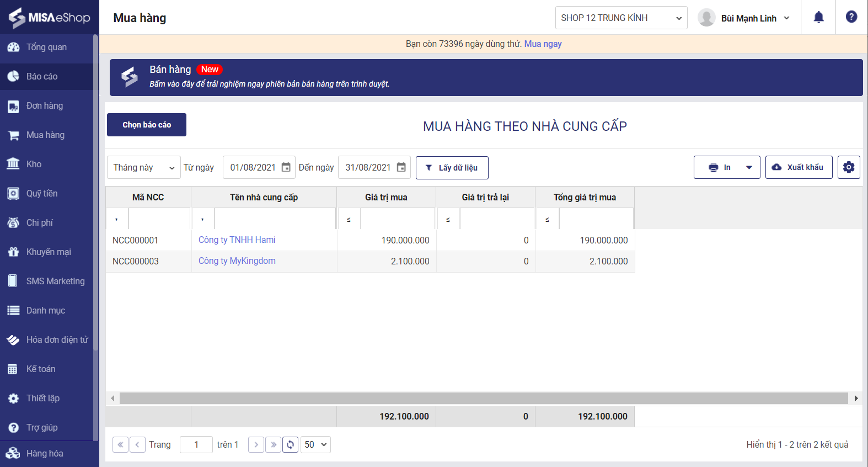The image size is (868, 467).
Task: Go to last page arrow
Action: click(x=273, y=444)
